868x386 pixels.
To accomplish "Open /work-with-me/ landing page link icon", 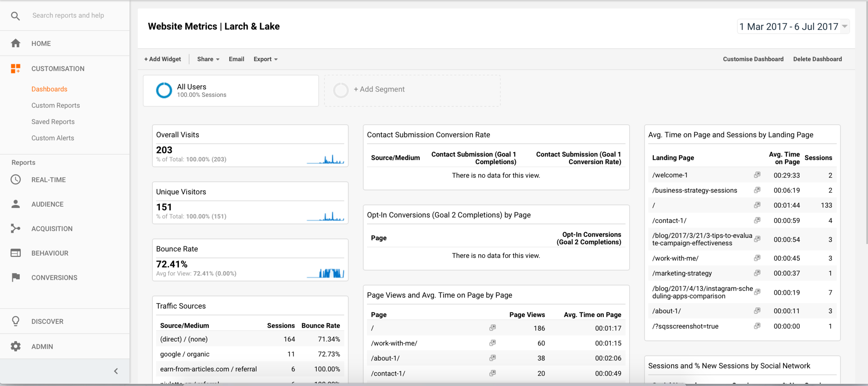I will [x=757, y=258].
